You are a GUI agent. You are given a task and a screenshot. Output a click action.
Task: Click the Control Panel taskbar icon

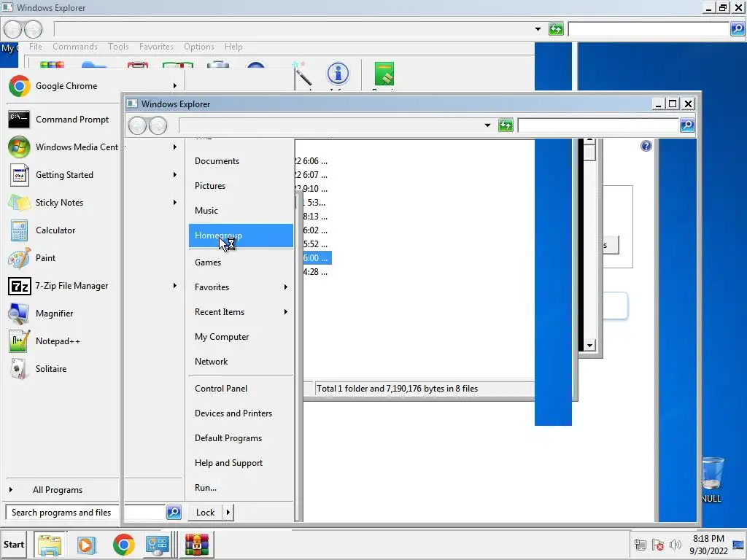(158, 545)
